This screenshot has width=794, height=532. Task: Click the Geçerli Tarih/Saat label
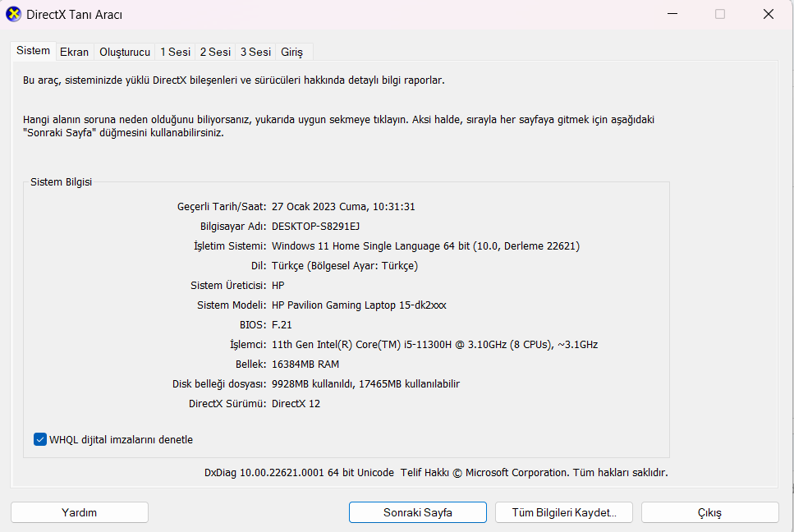click(x=222, y=207)
